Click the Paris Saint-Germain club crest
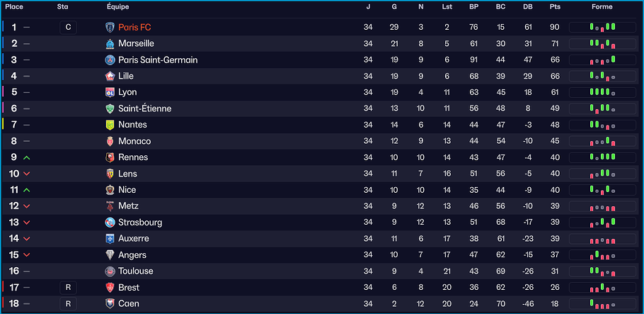Viewport: 644px width, 314px height. (x=110, y=60)
